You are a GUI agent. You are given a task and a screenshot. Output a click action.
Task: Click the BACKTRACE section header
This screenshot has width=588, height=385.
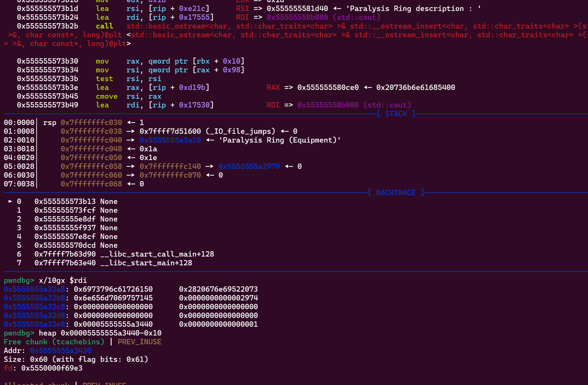pos(396,193)
